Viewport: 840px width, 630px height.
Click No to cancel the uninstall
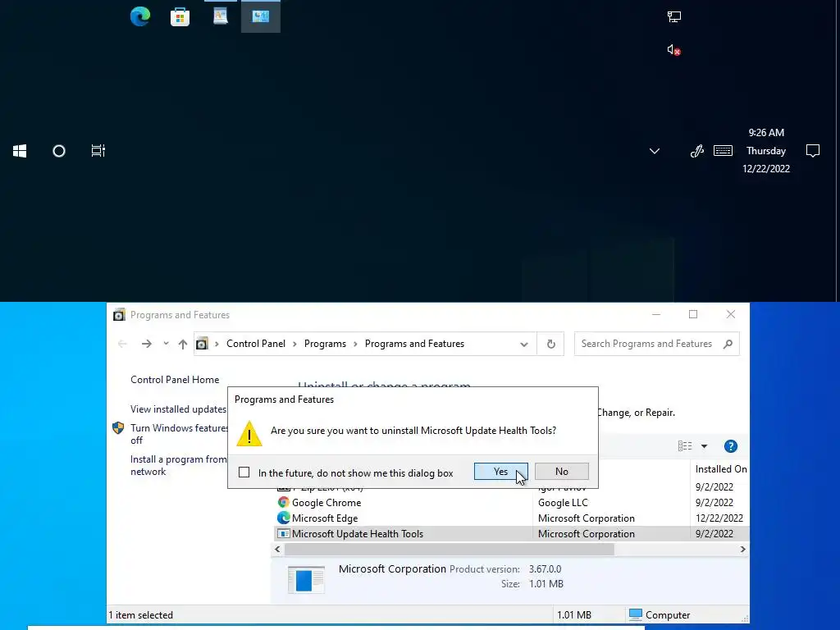coord(561,472)
